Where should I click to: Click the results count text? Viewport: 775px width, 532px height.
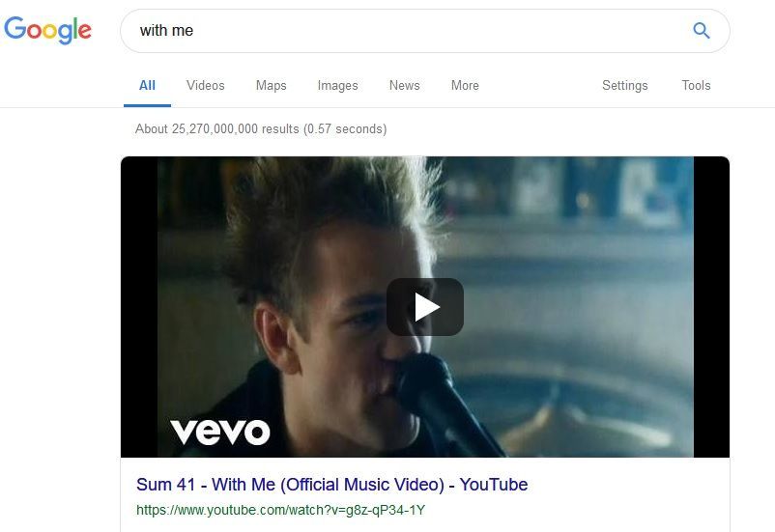tap(261, 129)
